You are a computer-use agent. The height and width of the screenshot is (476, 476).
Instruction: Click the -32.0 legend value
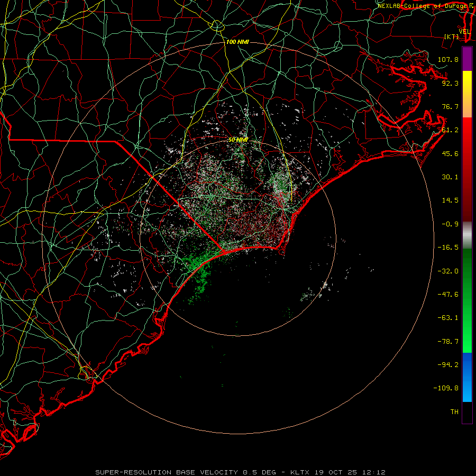[448, 271]
